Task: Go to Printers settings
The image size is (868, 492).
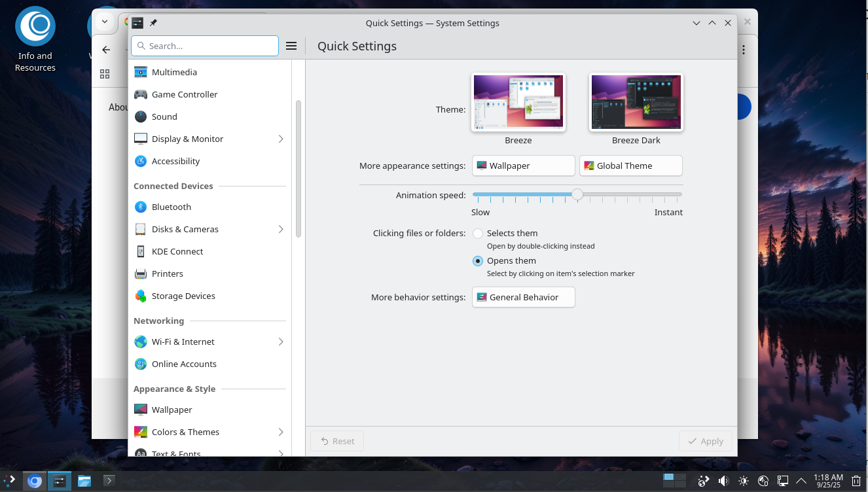Action: click(168, 273)
